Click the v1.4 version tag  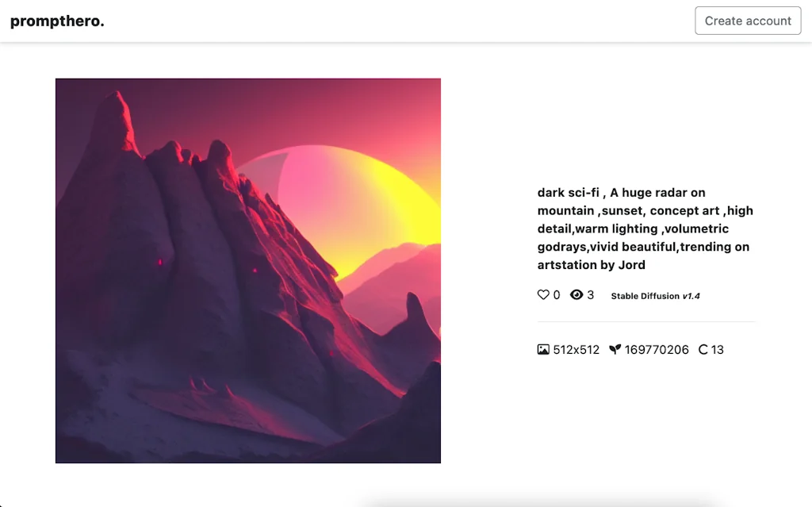691,296
